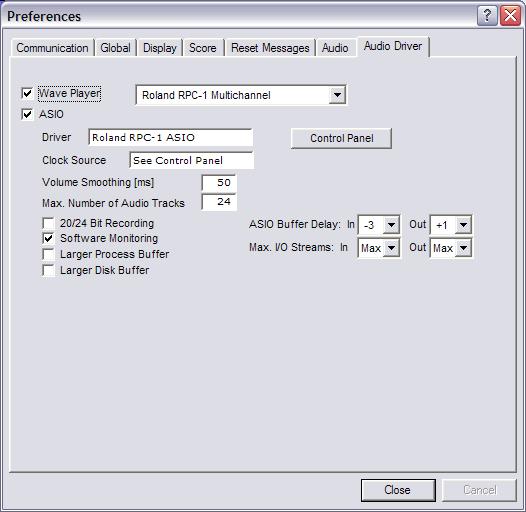Screen dimensions: 526x512
Task: Enable Larger Process Buffer
Action: pyautogui.click(x=48, y=254)
